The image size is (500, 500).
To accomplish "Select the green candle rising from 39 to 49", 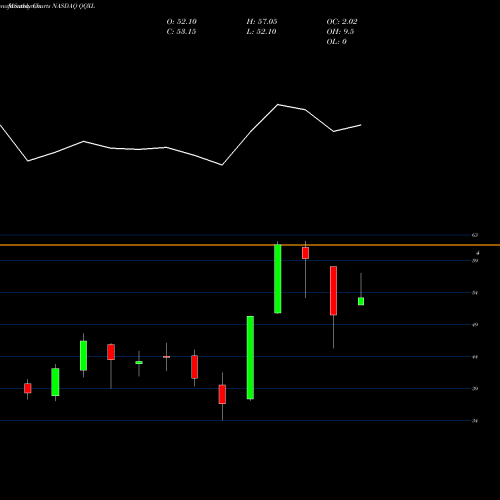I will pyautogui.click(x=250, y=357).
